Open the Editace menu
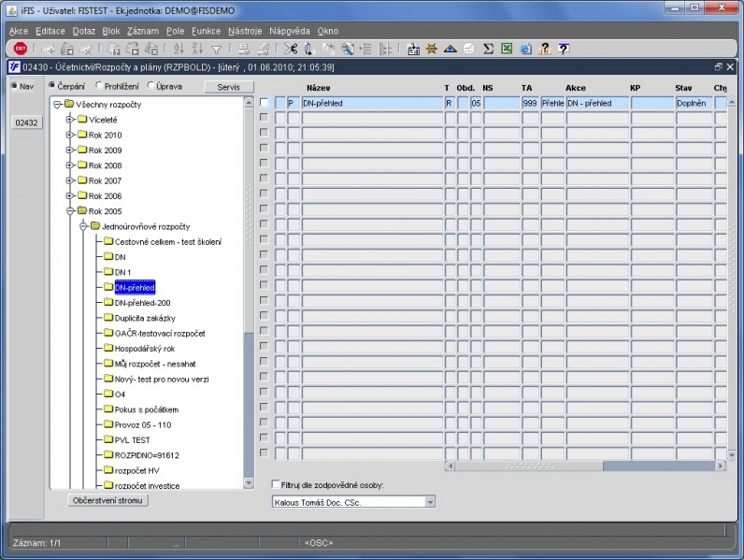Image resolution: width=744 pixels, height=560 pixels. [x=50, y=31]
